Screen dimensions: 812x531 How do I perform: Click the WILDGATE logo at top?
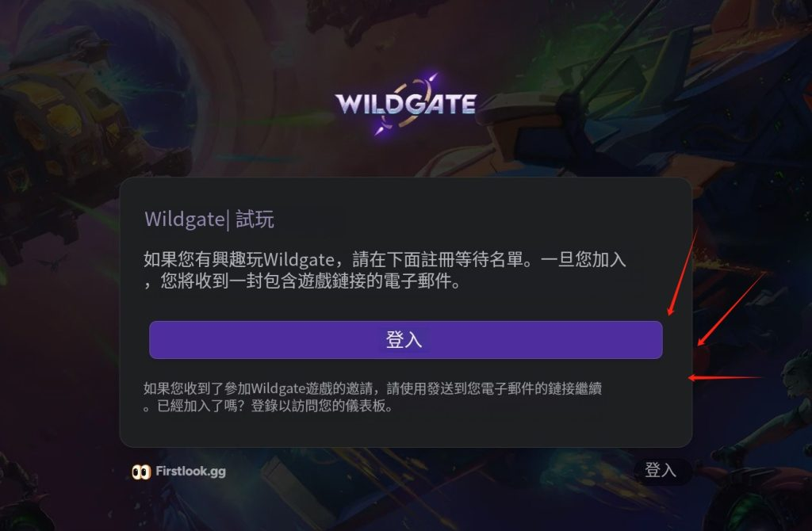point(405,104)
